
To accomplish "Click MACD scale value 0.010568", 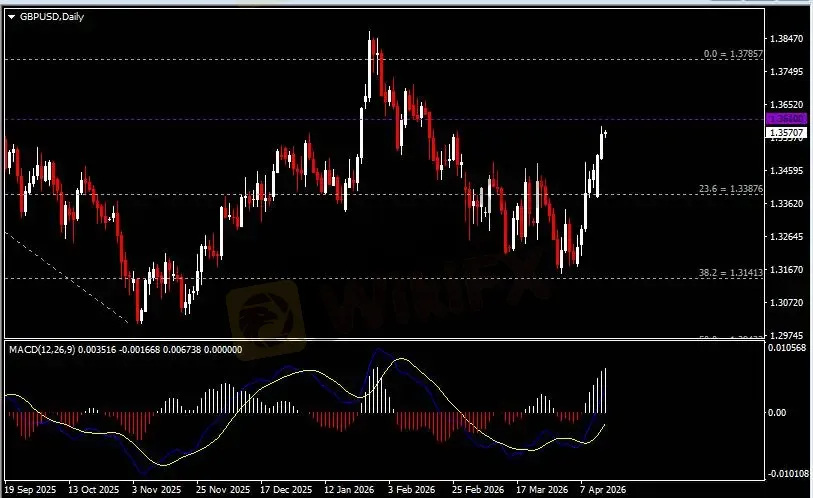I will 787,348.
